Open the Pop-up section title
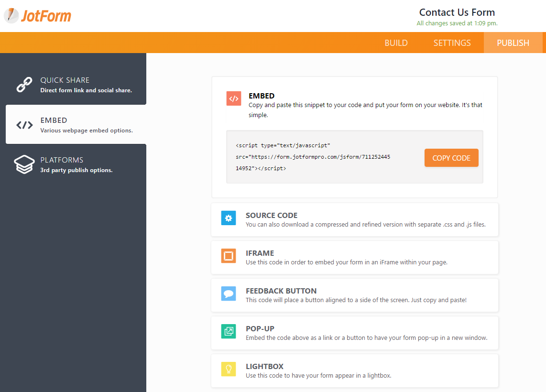This screenshot has width=546, height=392. click(x=260, y=328)
